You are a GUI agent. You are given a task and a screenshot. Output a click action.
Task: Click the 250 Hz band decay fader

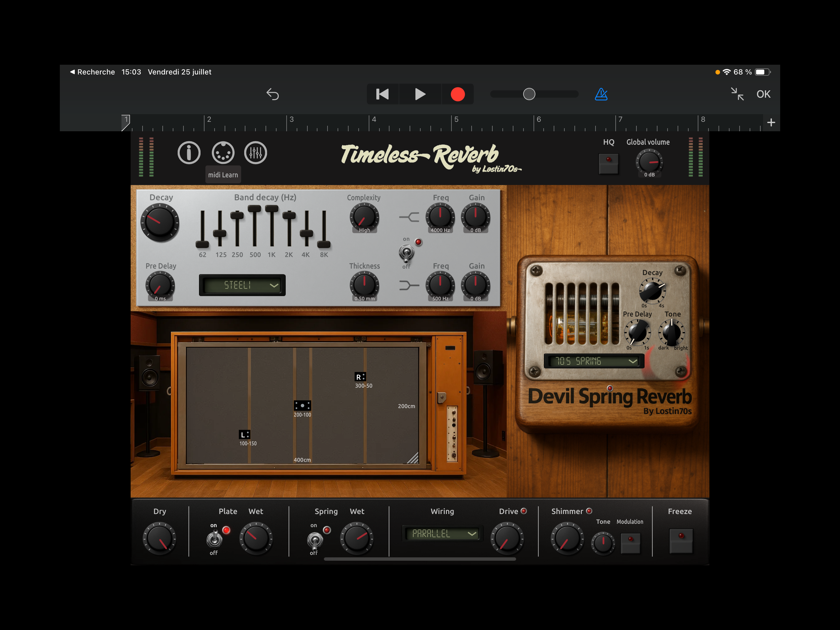[x=237, y=215]
